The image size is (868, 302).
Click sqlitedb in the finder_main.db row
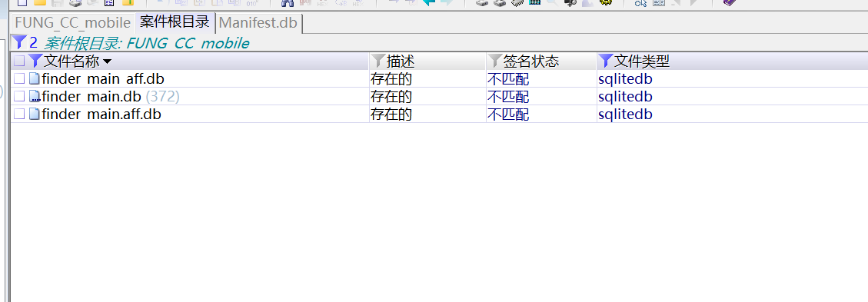coord(626,96)
